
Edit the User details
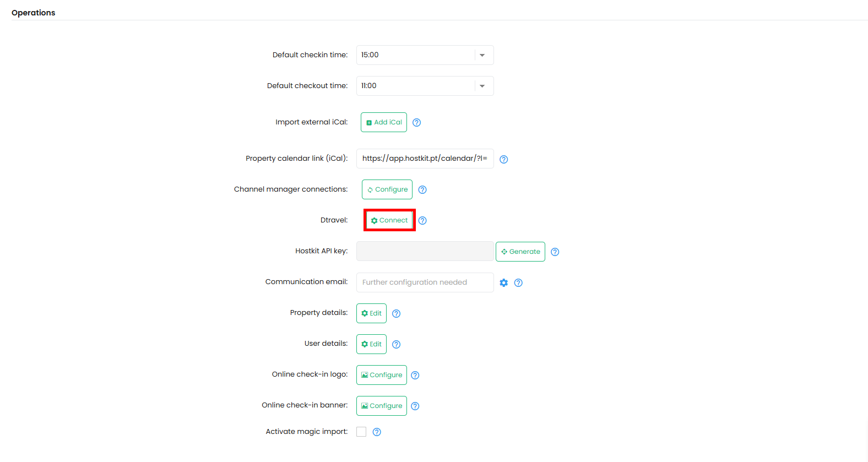[371, 344]
